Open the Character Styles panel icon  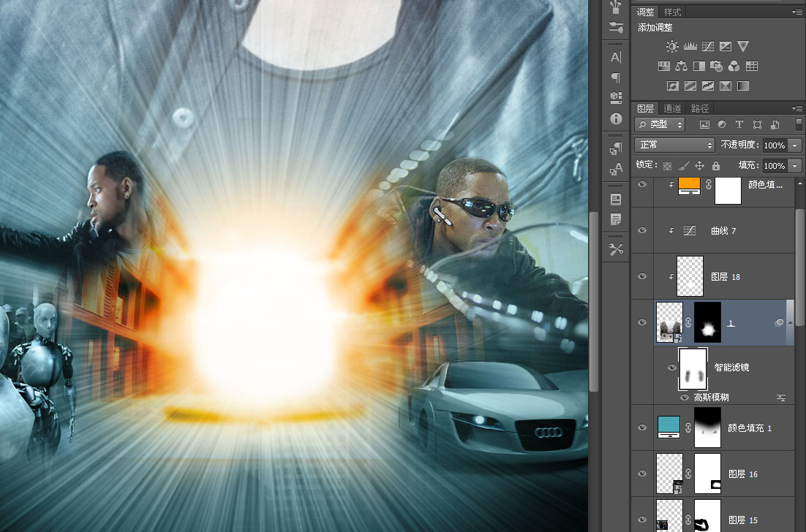616,168
